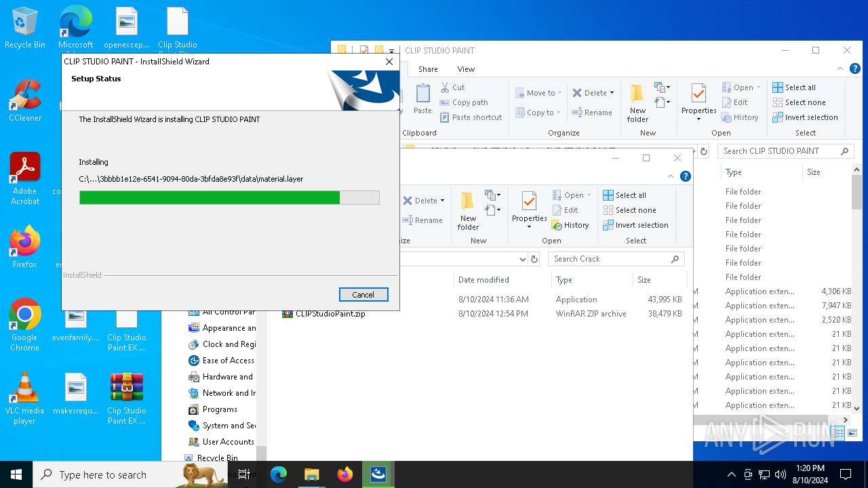Click Invert selection in the Crack window
The image size is (868, 488).
[635, 225]
